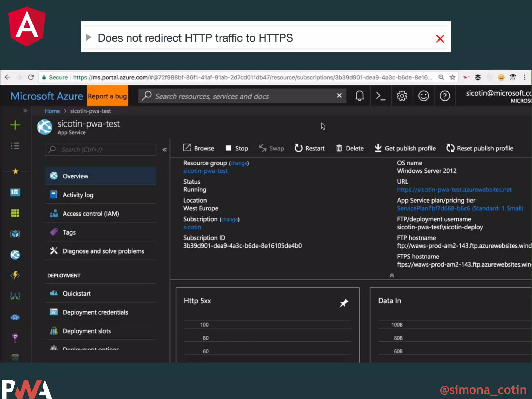The width and height of the screenshot is (532, 399).
Task: Launch Cloud Shell from the top bar
Action: [381, 96]
